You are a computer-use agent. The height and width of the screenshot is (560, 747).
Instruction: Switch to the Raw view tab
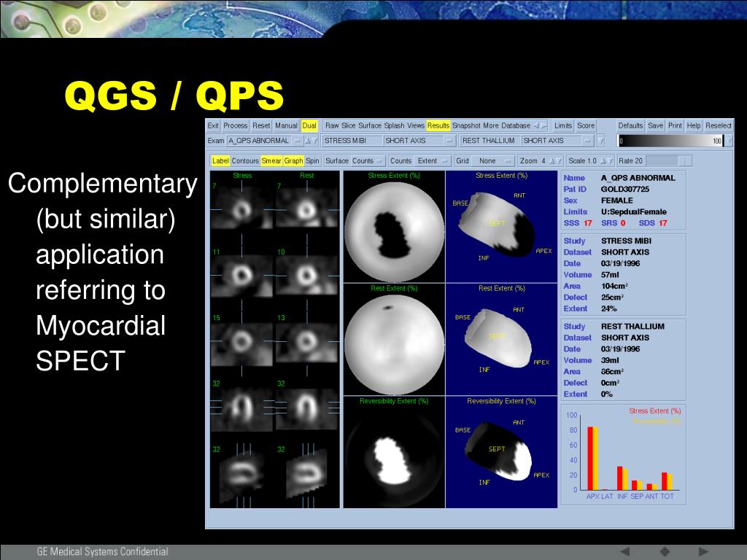click(x=332, y=125)
